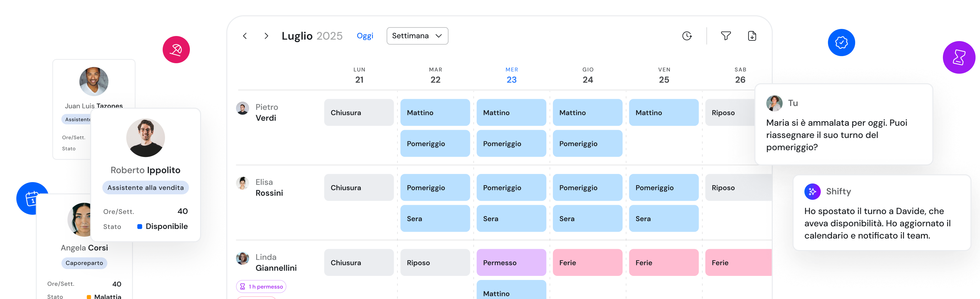The height and width of the screenshot is (299, 980).
Task: Click the export download file icon
Action: [752, 36]
